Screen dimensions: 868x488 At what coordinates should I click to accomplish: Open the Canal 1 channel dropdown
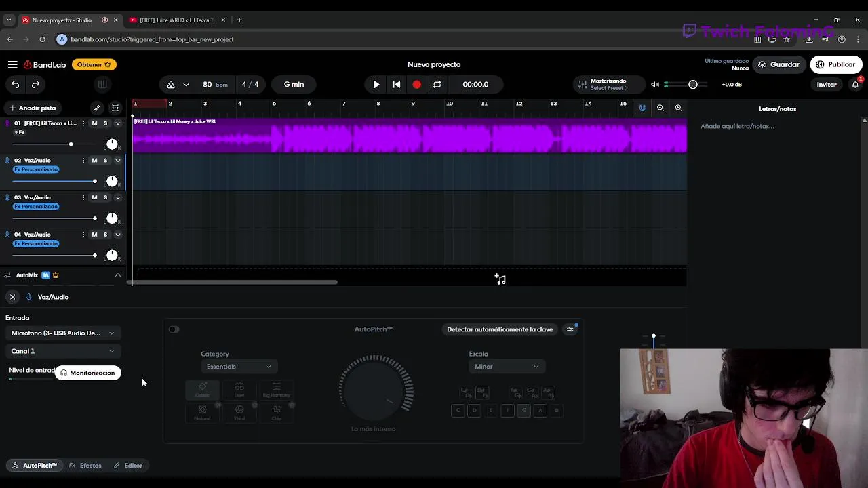pos(62,351)
